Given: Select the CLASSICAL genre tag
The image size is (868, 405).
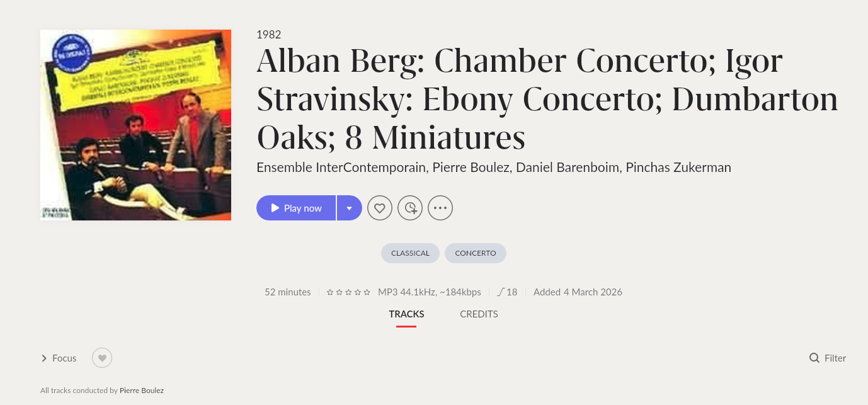Looking at the screenshot, I should 410,253.
